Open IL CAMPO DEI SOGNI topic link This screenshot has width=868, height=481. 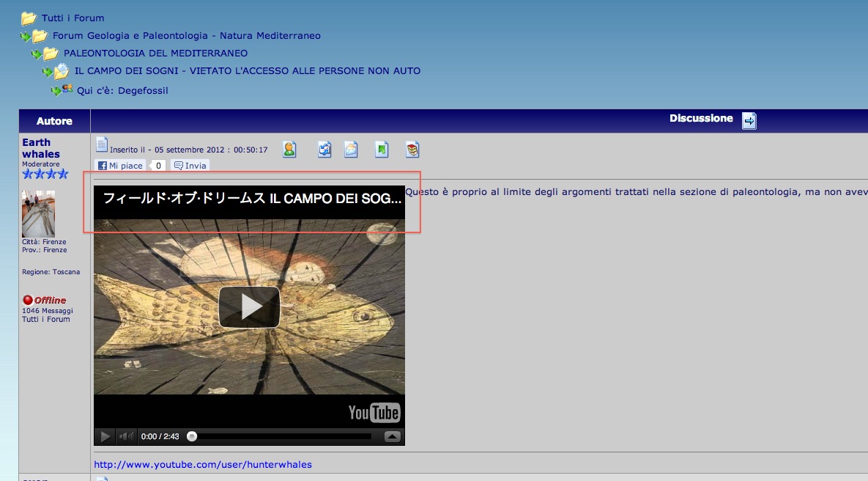point(248,71)
